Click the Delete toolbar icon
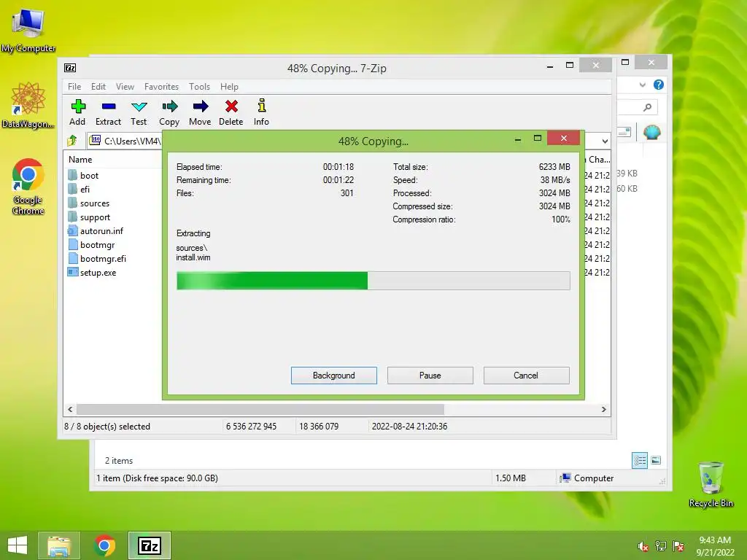The height and width of the screenshot is (560, 747). [x=231, y=112]
